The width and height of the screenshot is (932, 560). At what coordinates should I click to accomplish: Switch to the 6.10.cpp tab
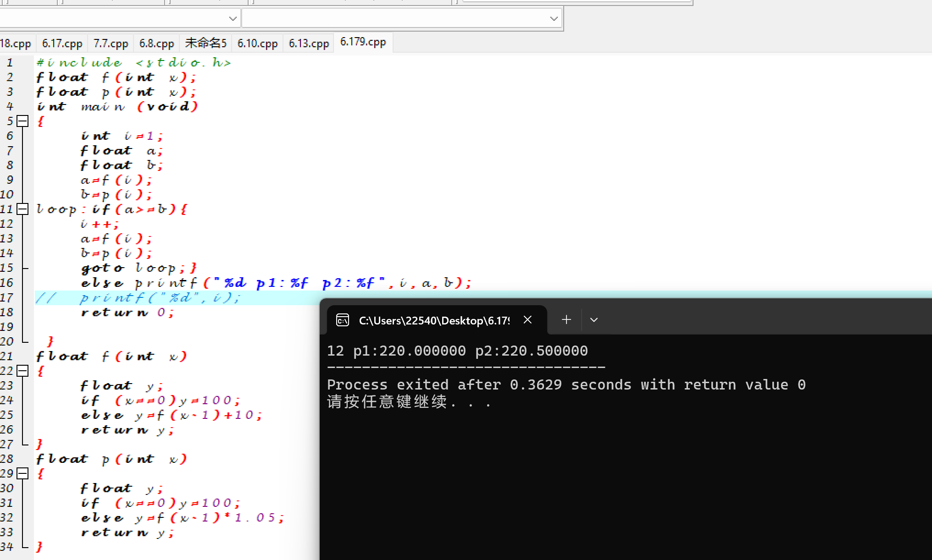click(257, 44)
